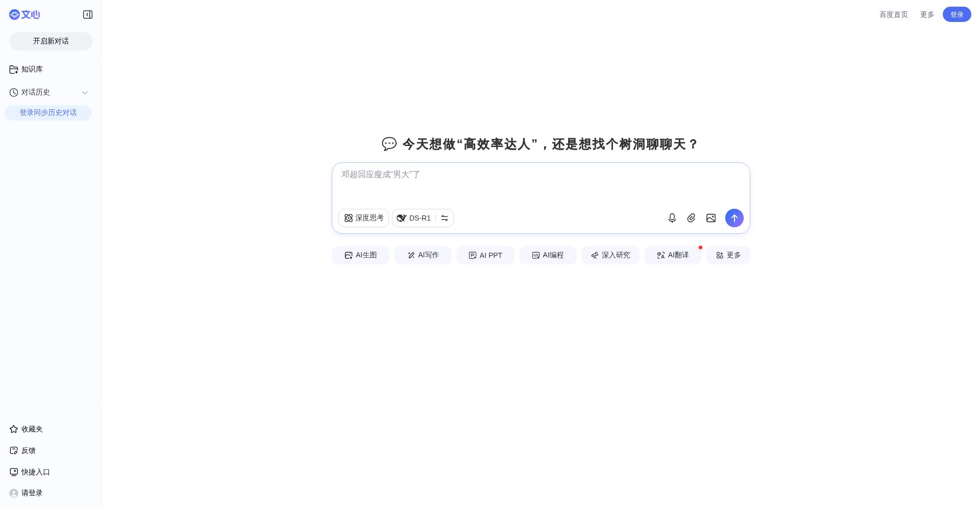Viewport: 980px width, 507px height.
Task: Click the image upload icon
Action: click(x=710, y=218)
